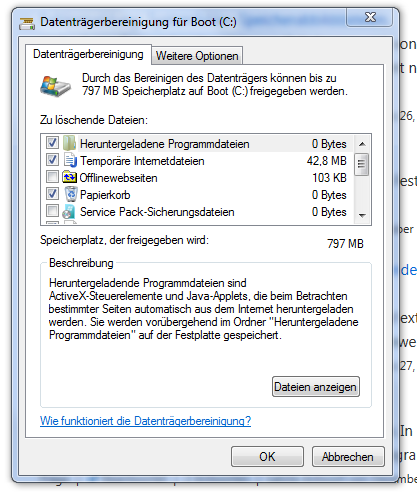The image size is (417, 504).
Task: Uncheck Heruntergeladene Programmdateien checkbox
Action: 52,143
